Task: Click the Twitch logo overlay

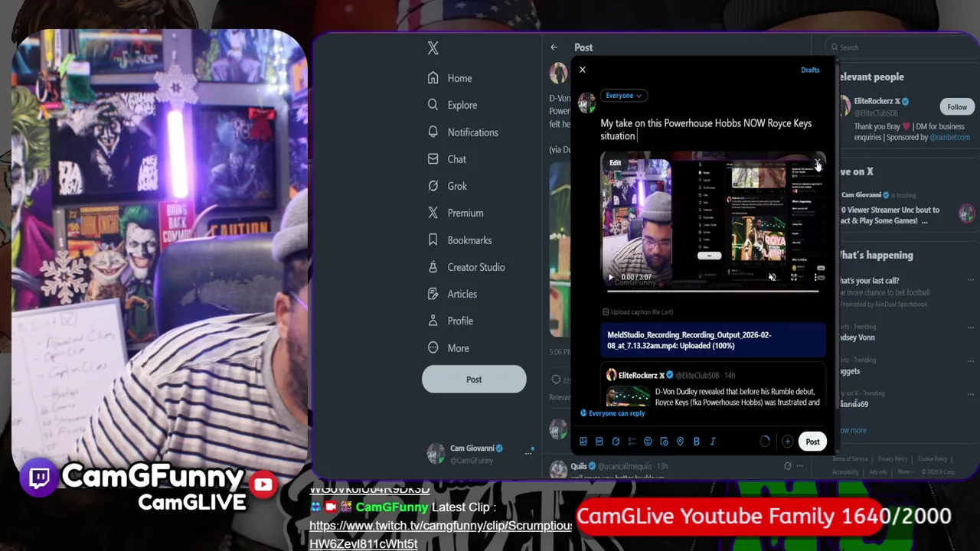Action: point(39,478)
